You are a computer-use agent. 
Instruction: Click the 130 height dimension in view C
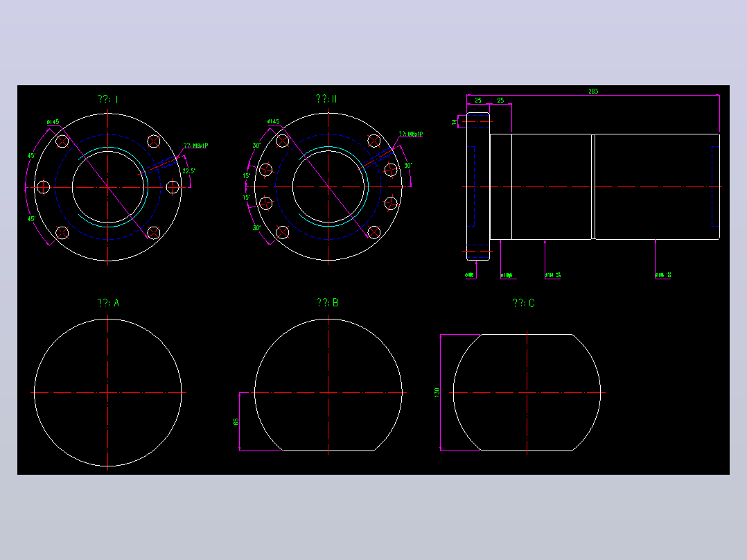coord(437,393)
